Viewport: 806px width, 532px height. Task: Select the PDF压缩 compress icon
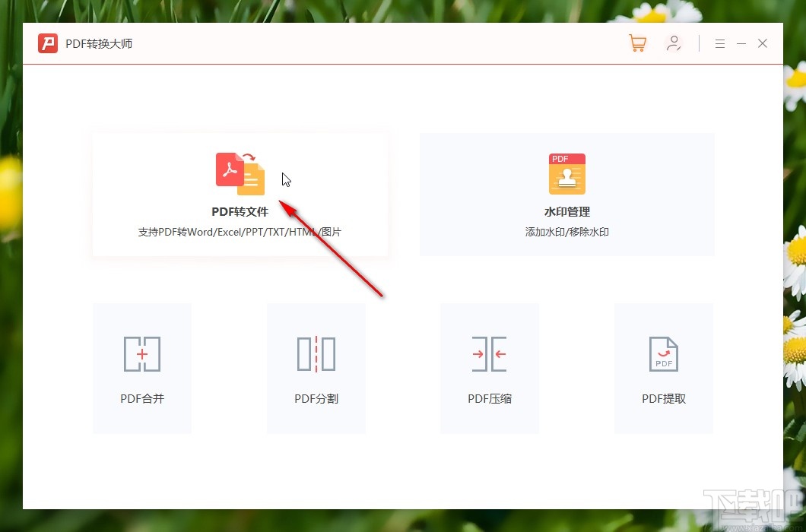(490, 354)
